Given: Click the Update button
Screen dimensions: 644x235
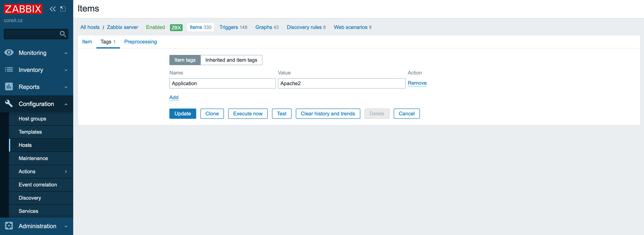Looking at the screenshot, I should [x=183, y=114].
